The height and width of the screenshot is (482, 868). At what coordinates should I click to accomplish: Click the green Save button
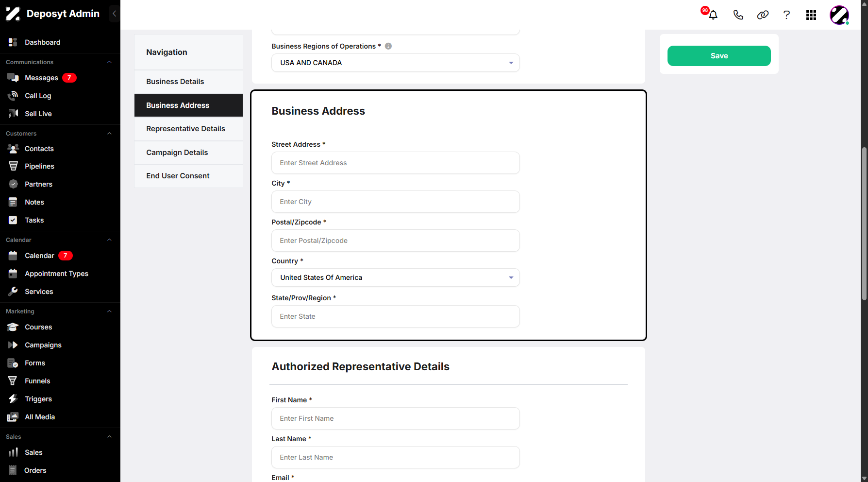click(x=719, y=56)
